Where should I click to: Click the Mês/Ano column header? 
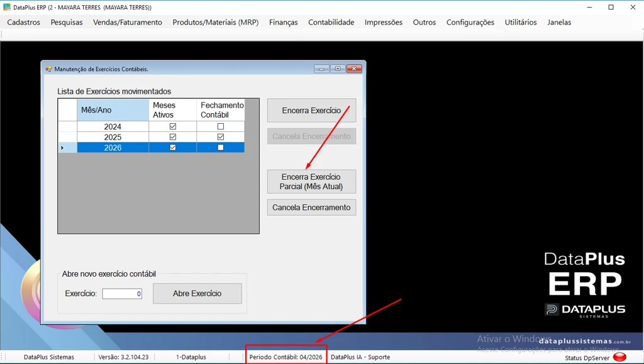113,110
